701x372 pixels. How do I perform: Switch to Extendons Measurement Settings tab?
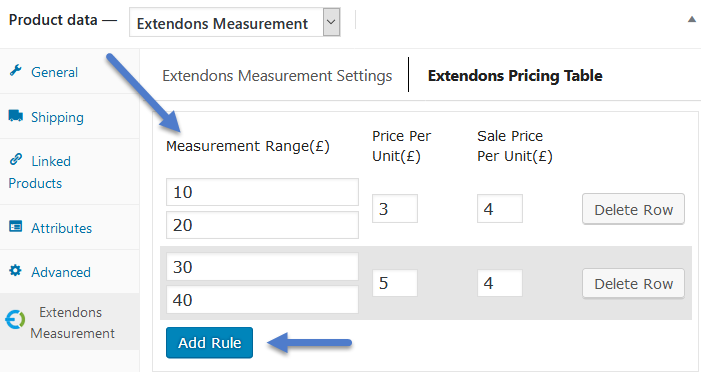tap(277, 76)
